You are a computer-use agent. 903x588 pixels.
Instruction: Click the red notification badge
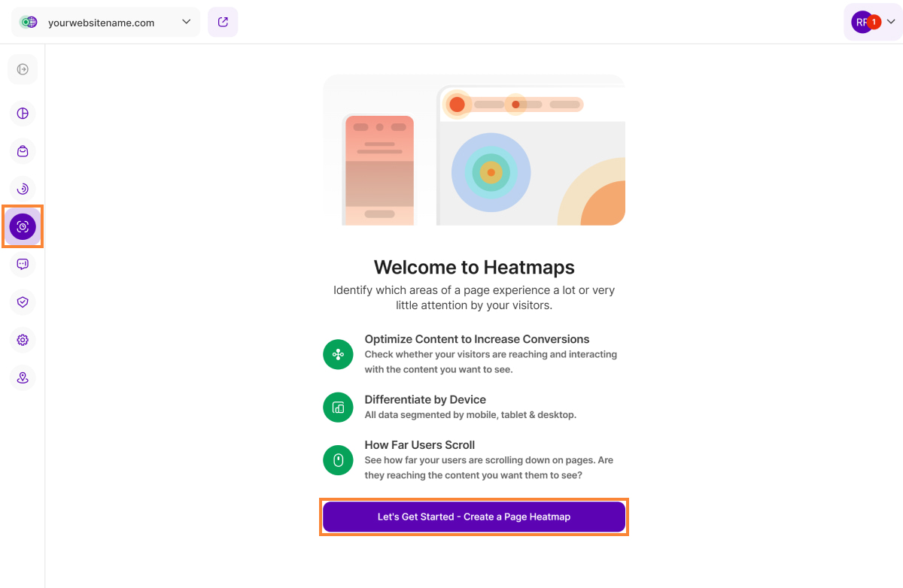(874, 22)
